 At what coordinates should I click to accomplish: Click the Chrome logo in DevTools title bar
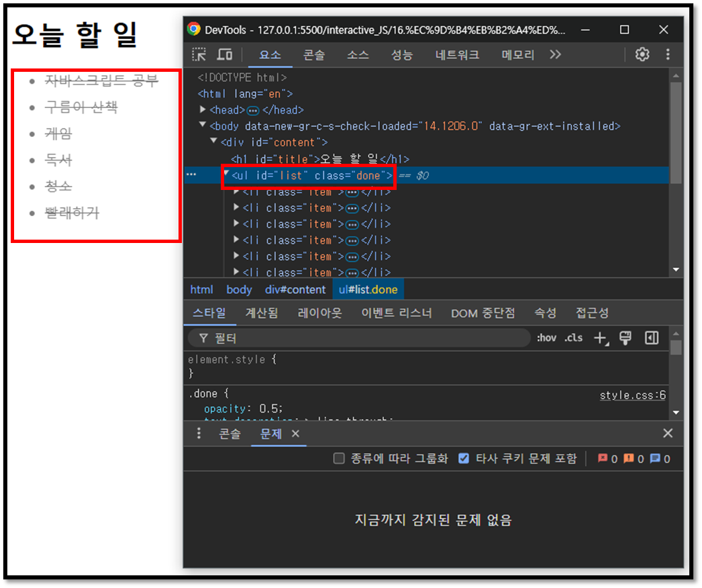pos(194,30)
